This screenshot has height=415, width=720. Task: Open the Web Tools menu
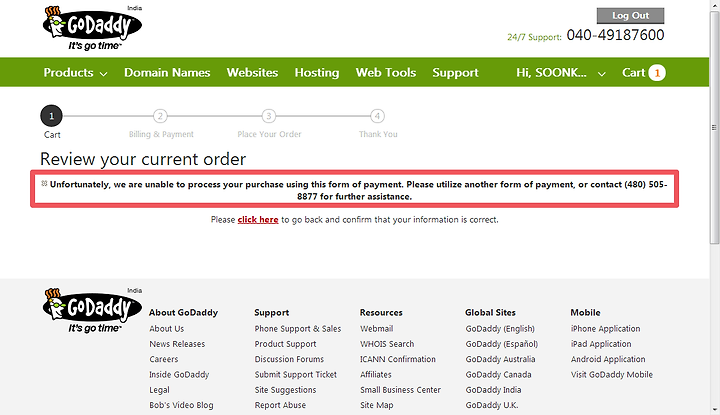coord(386,73)
